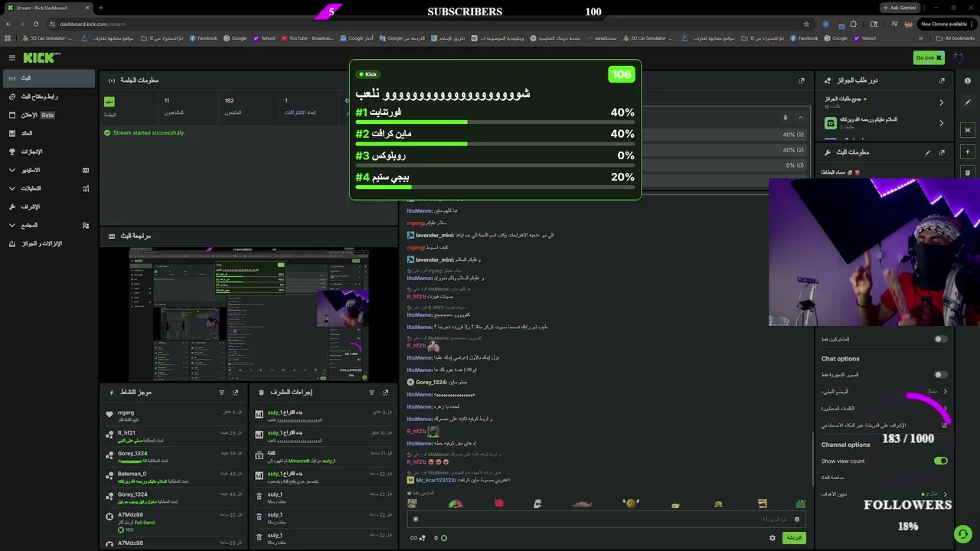Image resolution: width=980 pixels, height=551 pixels.
Task: Expand the المجتمع community sidebar section
Action: click(x=48, y=225)
